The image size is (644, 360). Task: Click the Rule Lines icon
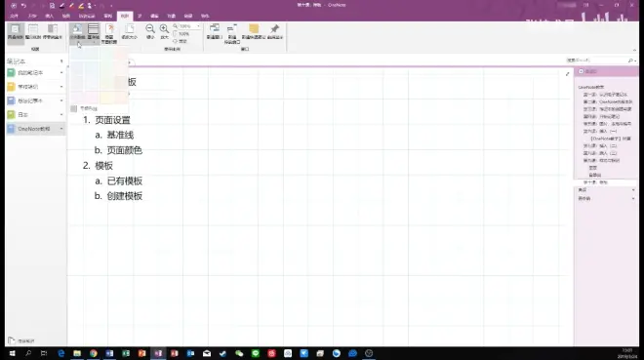[94, 28]
